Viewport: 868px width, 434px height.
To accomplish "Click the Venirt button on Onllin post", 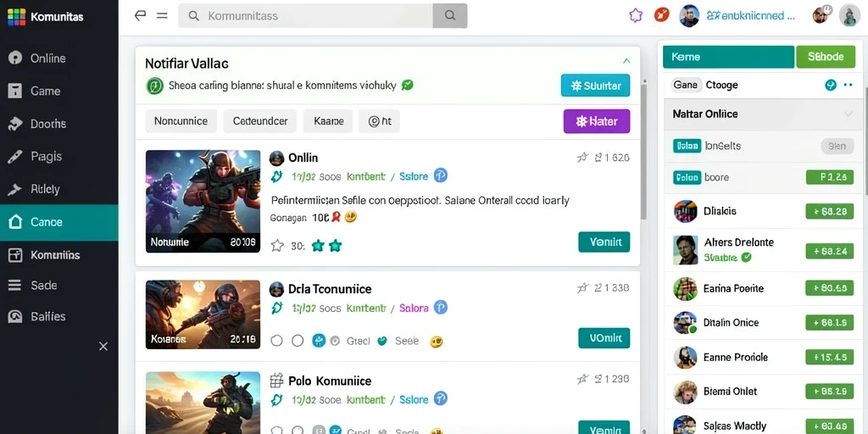I will tap(604, 242).
